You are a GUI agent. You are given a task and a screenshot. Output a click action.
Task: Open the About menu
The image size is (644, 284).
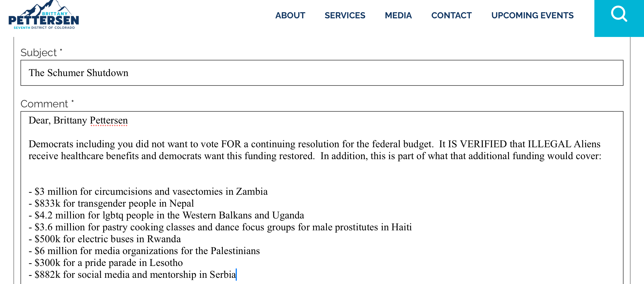[290, 16]
